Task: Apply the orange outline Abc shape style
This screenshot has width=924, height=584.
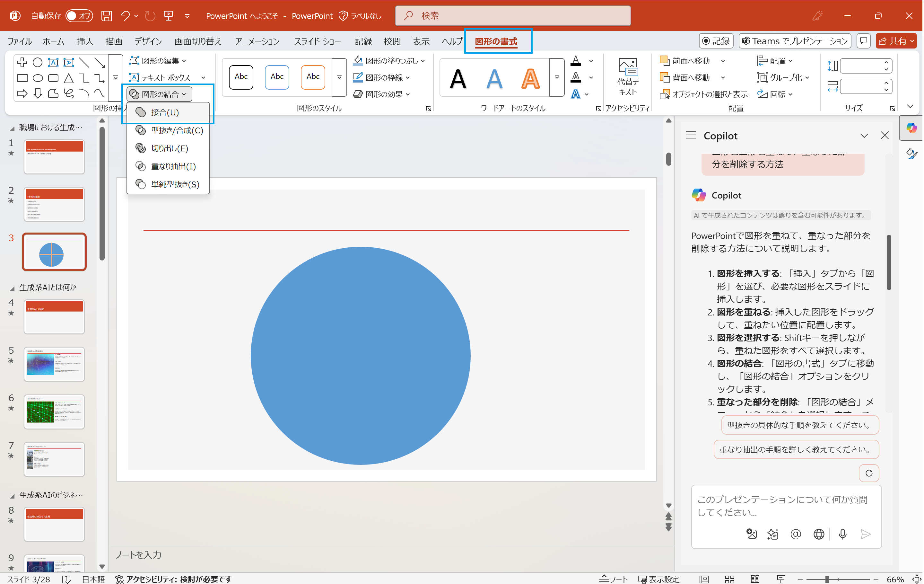Action: (313, 77)
